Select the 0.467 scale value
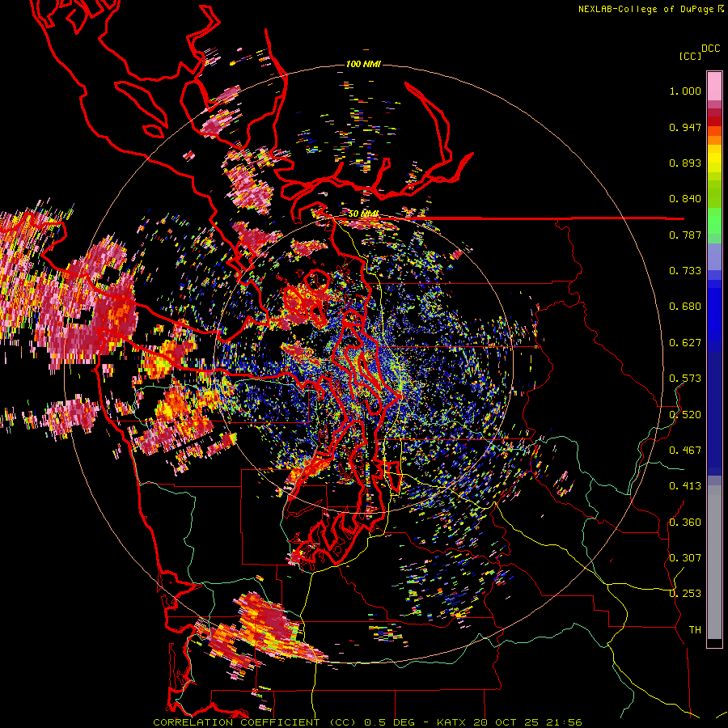This screenshot has width=728, height=728. point(685,451)
